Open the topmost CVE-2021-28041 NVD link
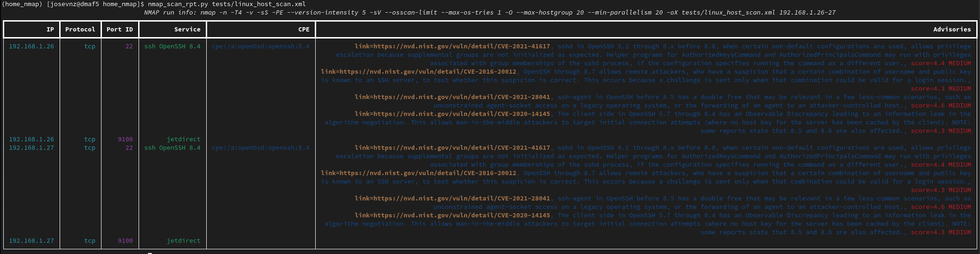This screenshot has width=980, height=254. 452,97
